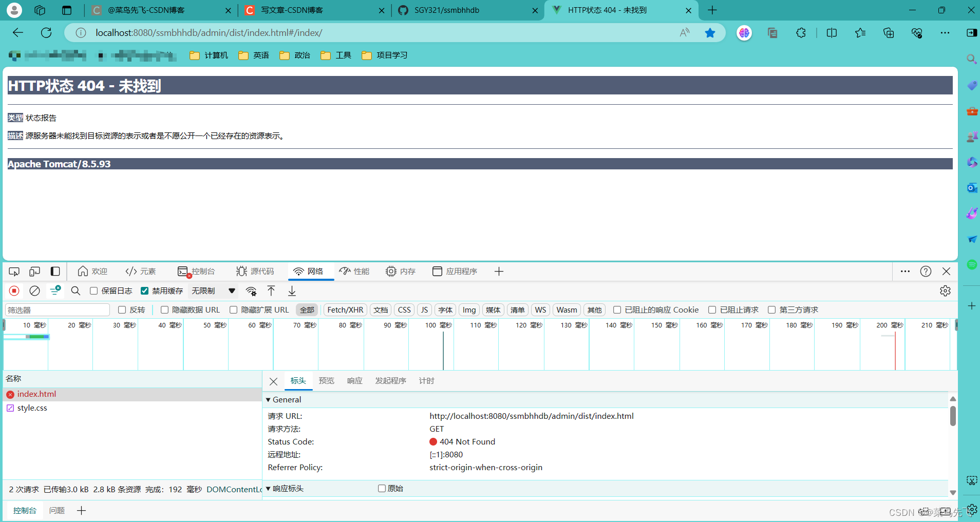Filter requests by Img type
The width and height of the screenshot is (980, 522).
point(469,310)
